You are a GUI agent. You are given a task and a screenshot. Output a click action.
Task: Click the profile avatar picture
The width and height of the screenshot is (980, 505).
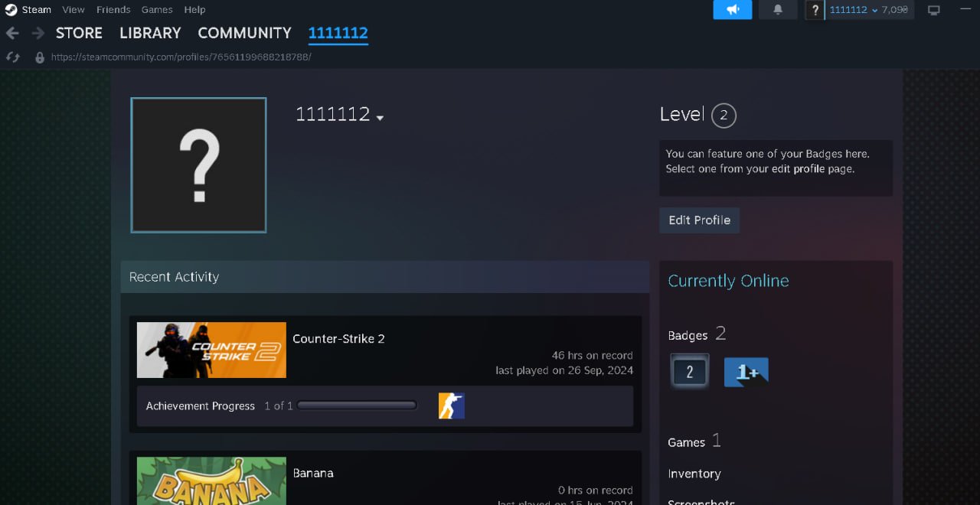198,165
